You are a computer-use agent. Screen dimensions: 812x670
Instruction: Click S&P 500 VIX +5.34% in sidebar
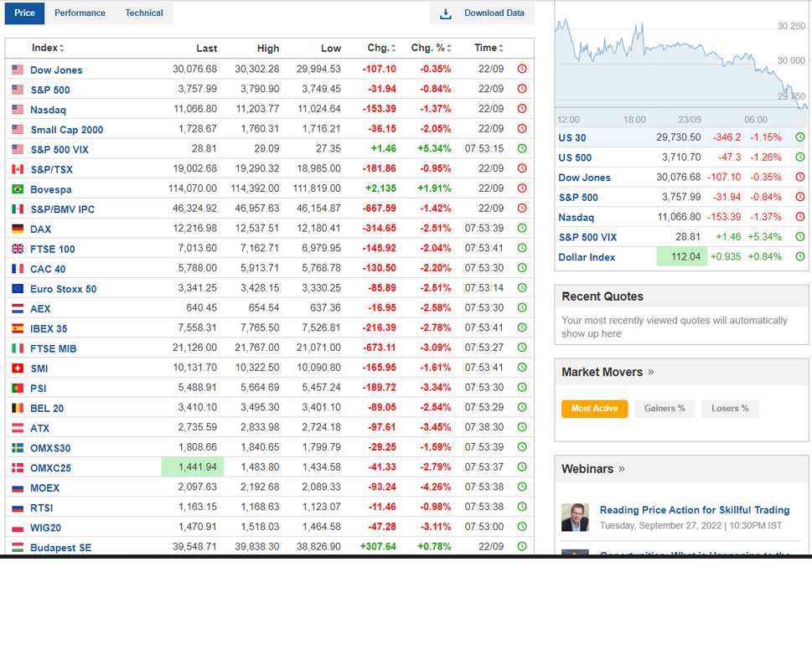pyautogui.click(x=765, y=236)
